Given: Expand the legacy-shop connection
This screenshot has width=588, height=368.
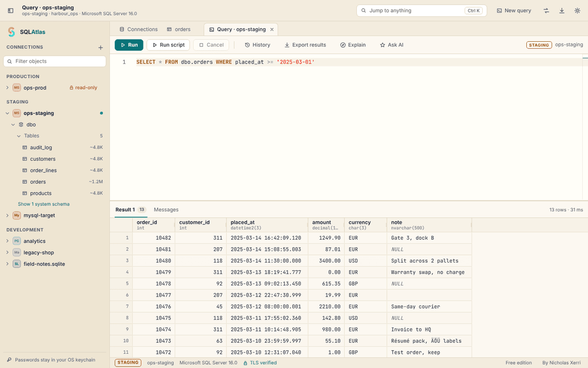Looking at the screenshot, I should point(7,253).
